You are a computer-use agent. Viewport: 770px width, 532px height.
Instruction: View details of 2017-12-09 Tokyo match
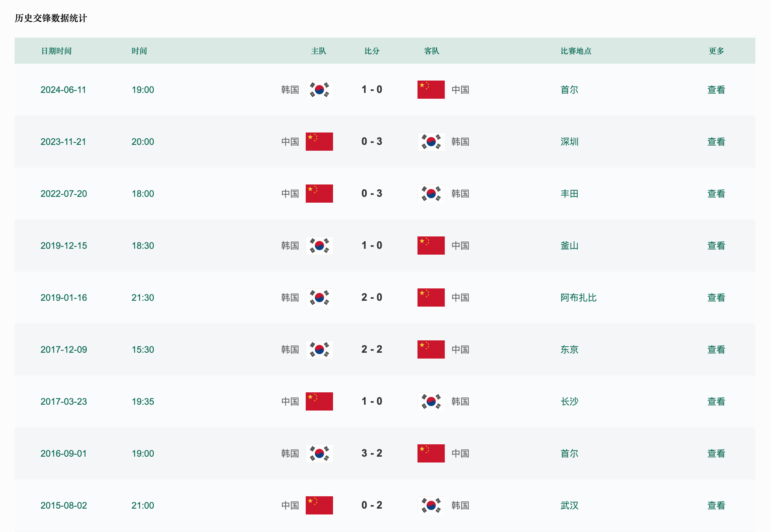point(716,349)
